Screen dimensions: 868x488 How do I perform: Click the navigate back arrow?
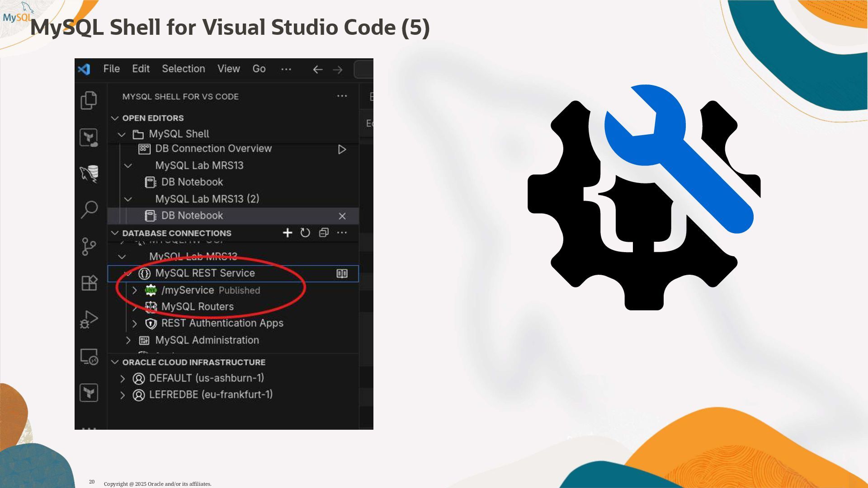(x=318, y=70)
